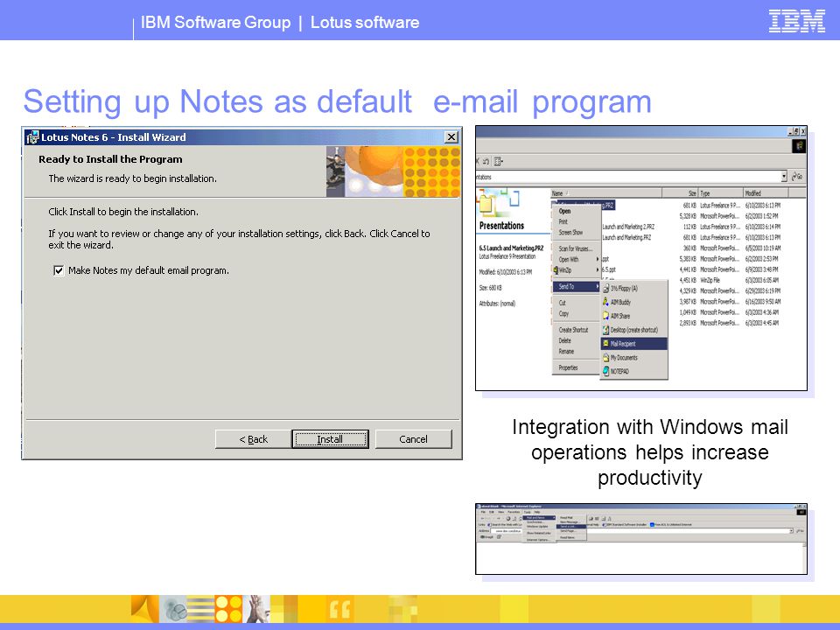Image resolution: width=840 pixels, height=630 pixels.
Task: Sort files by the Name column header
Action: pos(606,193)
